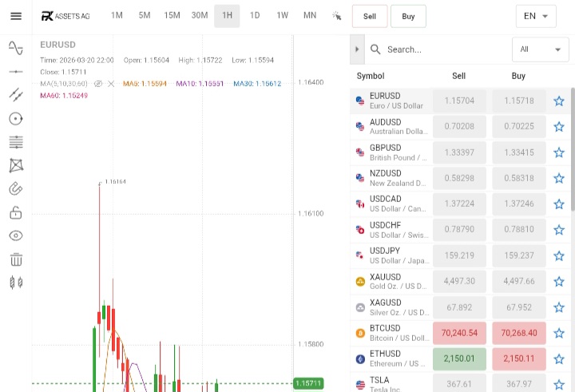Select the parallel channel line tool
Screen dimensions: 575x392
16,95
